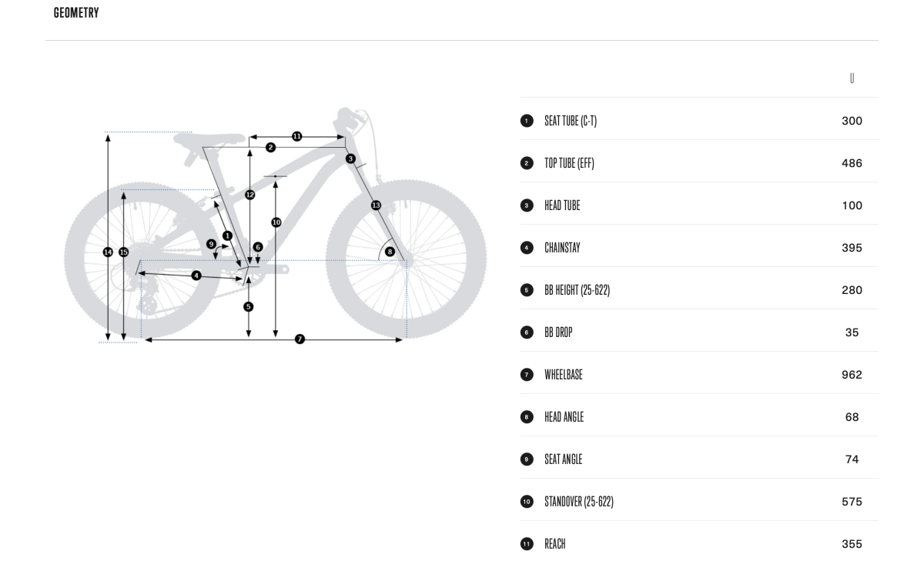The width and height of the screenshot is (924, 561).
Task: Select marker 11 above the top tube in the diagram
Action: (x=296, y=136)
